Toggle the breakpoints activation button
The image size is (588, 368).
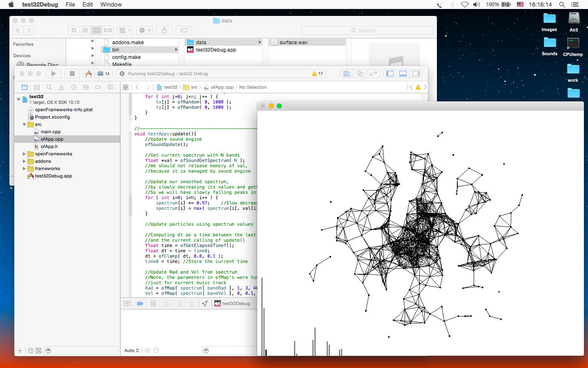(x=140, y=303)
